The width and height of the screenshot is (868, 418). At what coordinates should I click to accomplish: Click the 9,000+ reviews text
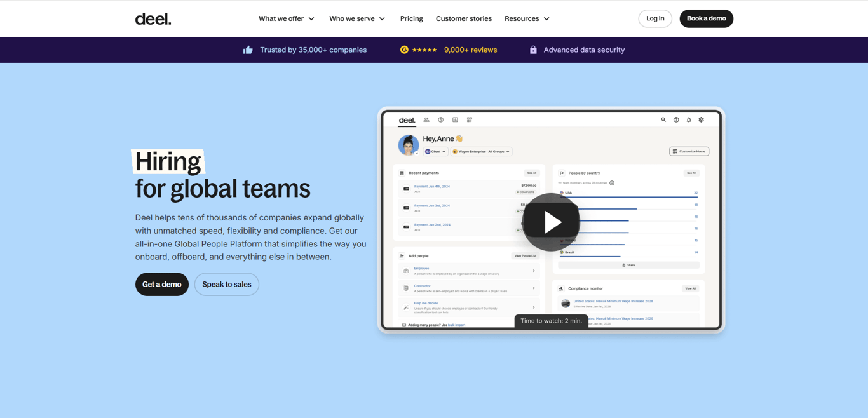coord(471,50)
